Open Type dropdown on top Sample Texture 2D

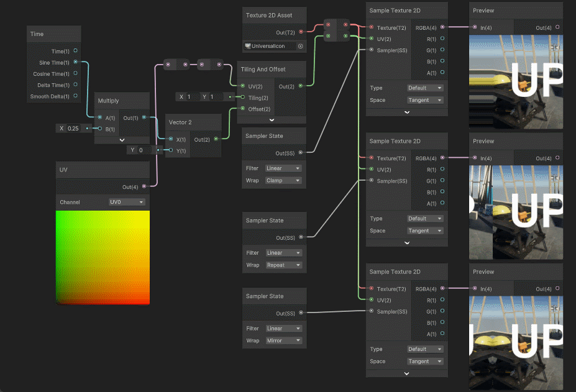(x=425, y=88)
